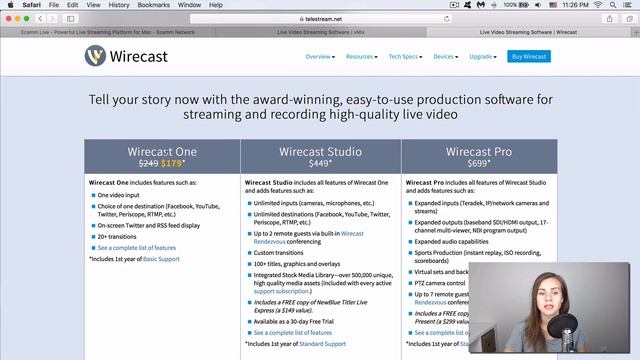This screenshot has height=360, width=640.
Task: Click 'Available as a 30-day Free Trial'
Action: [x=293, y=322]
